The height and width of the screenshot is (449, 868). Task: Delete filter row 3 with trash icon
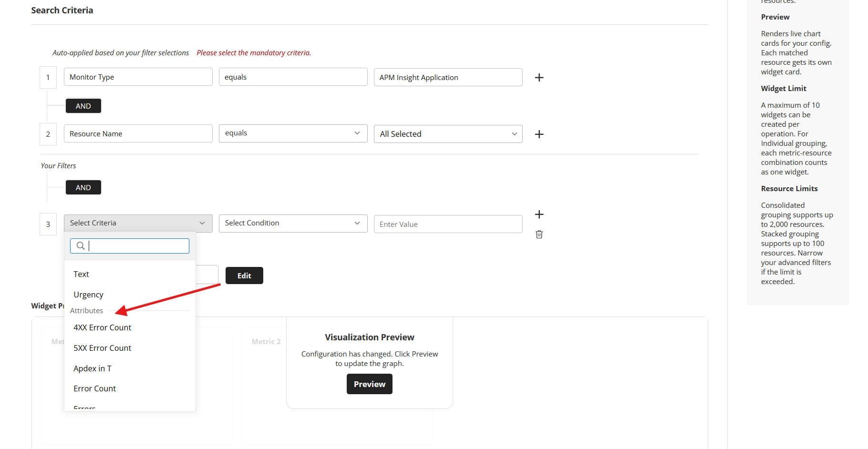coord(539,234)
